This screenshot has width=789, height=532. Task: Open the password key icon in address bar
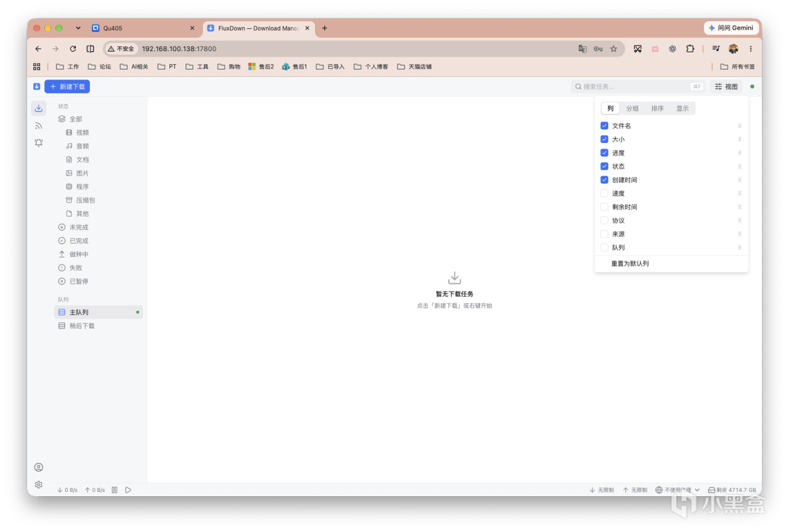click(x=598, y=49)
